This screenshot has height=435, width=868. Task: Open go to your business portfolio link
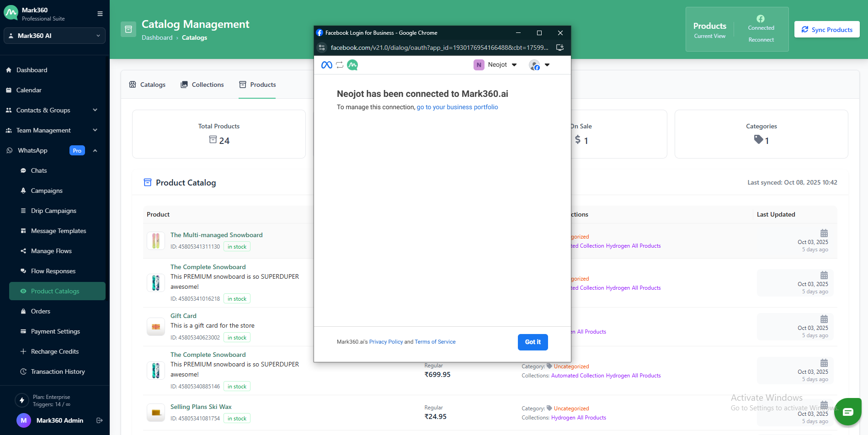pos(457,107)
